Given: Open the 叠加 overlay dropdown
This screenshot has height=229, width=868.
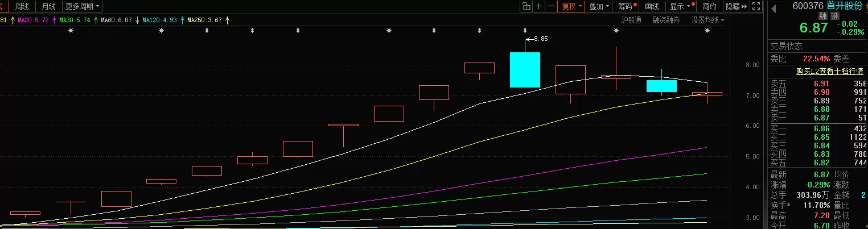Looking at the screenshot, I should tap(599, 6).
